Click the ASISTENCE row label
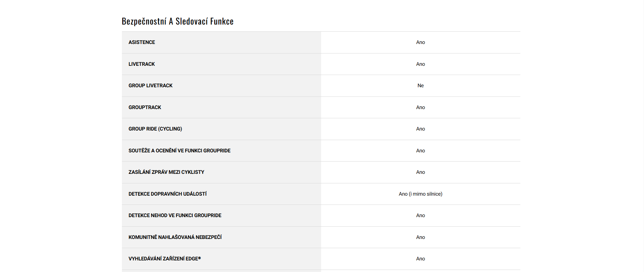 click(142, 42)
